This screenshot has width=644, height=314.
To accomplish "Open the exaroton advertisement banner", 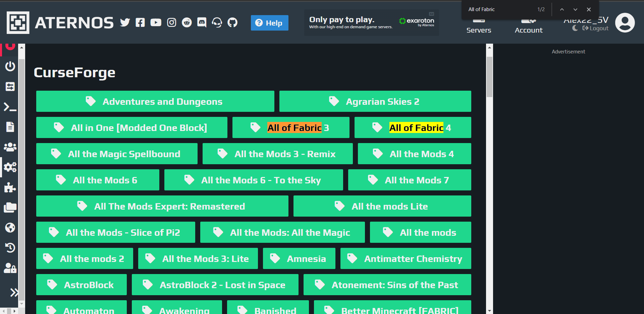I will (x=372, y=23).
